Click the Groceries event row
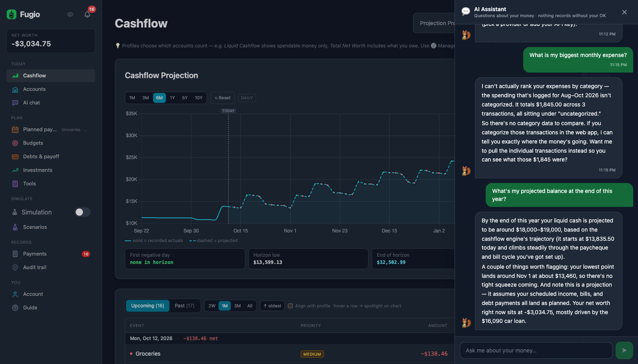This screenshot has width=638, height=364. pyautogui.click(x=290, y=354)
